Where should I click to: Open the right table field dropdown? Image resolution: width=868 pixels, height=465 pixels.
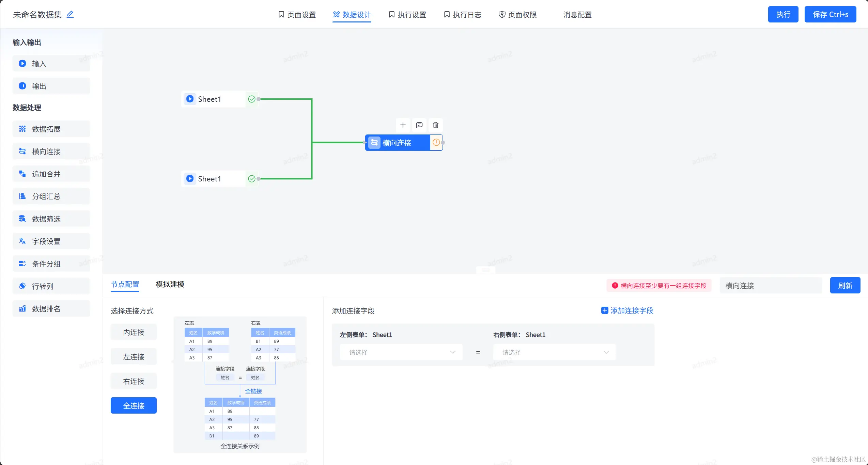pos(555,352)
